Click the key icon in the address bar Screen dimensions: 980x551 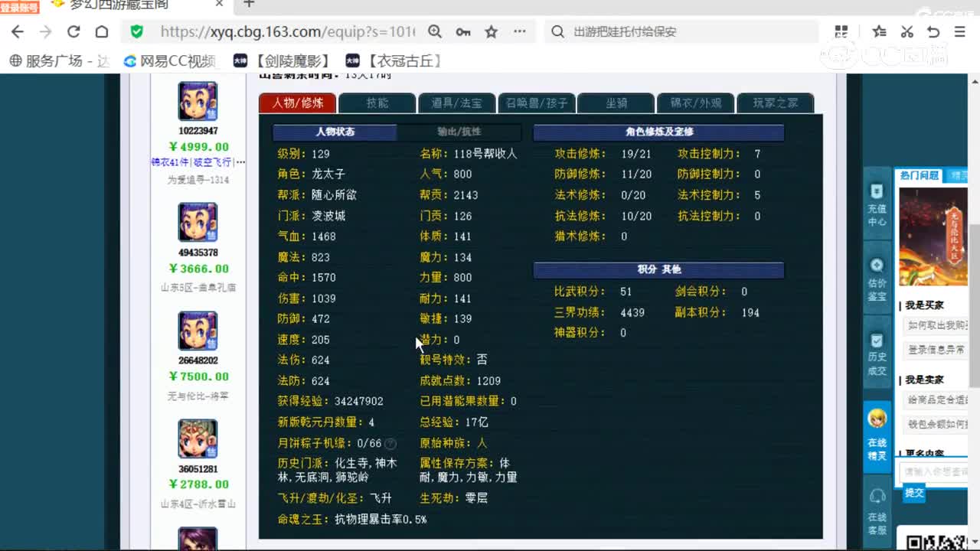[x=463, y=31]
